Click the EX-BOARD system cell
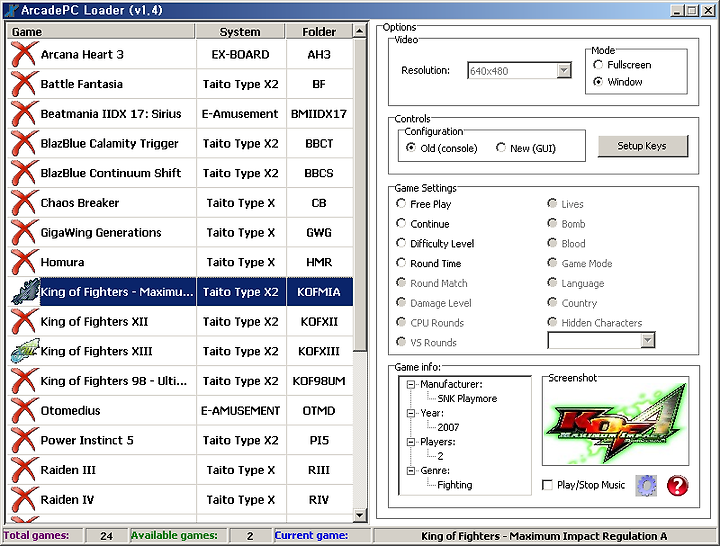The image size is (720, 546). coord(241,54)
